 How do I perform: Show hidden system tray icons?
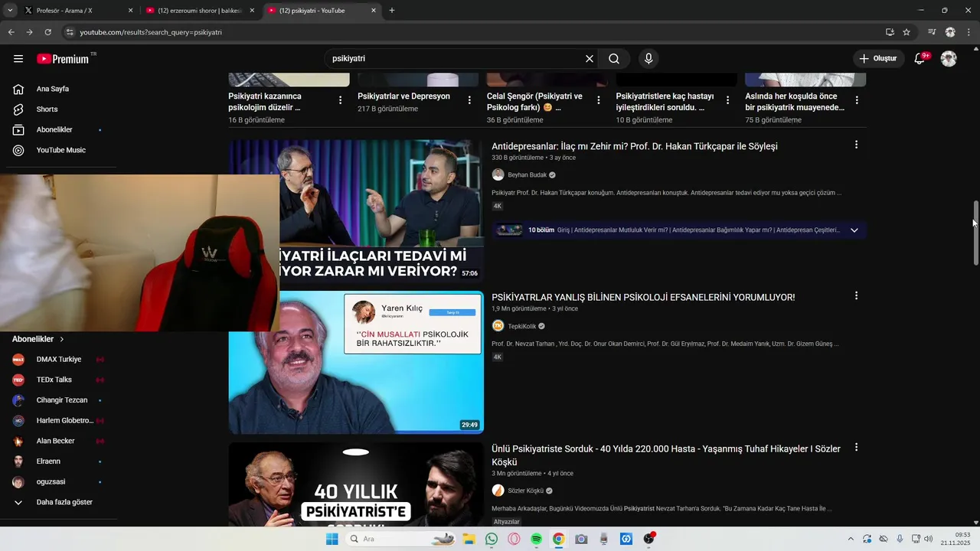tap(851, 539)
